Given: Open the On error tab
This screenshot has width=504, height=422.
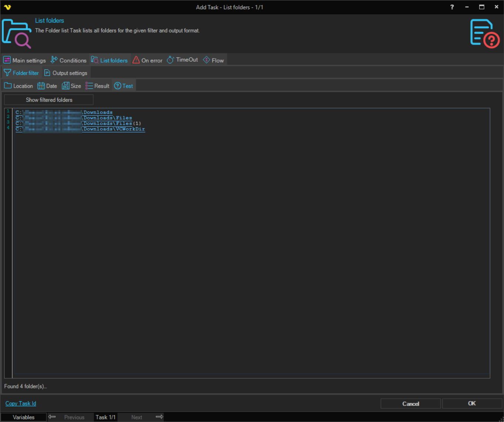Looking at the screenshot, I should coord(147,60).
